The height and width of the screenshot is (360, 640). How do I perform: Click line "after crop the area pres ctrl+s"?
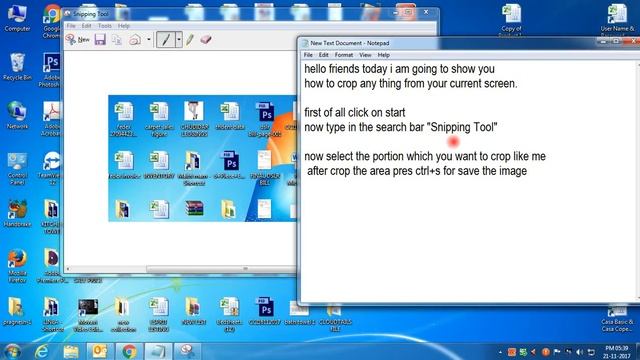coord(373,171)
